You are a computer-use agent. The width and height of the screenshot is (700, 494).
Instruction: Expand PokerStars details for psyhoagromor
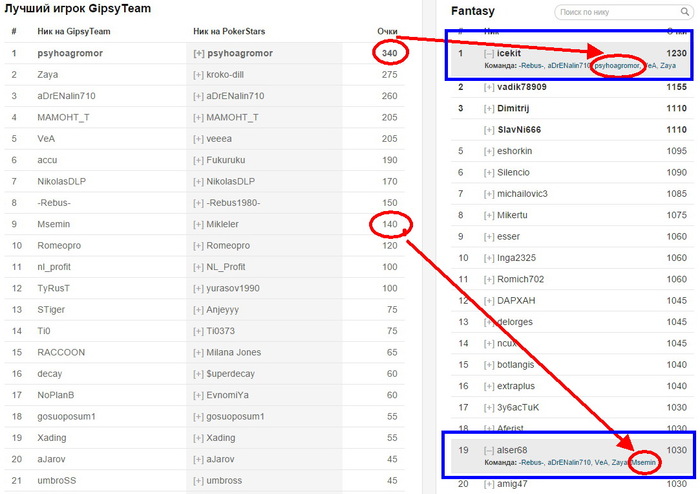pyautogui.click(x=199, y=53)
